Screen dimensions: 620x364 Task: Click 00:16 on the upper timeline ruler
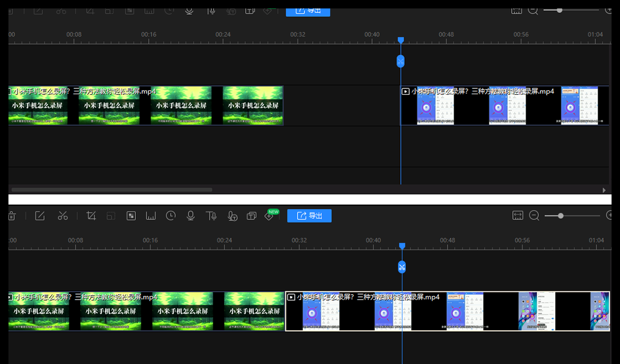point(149,34)
